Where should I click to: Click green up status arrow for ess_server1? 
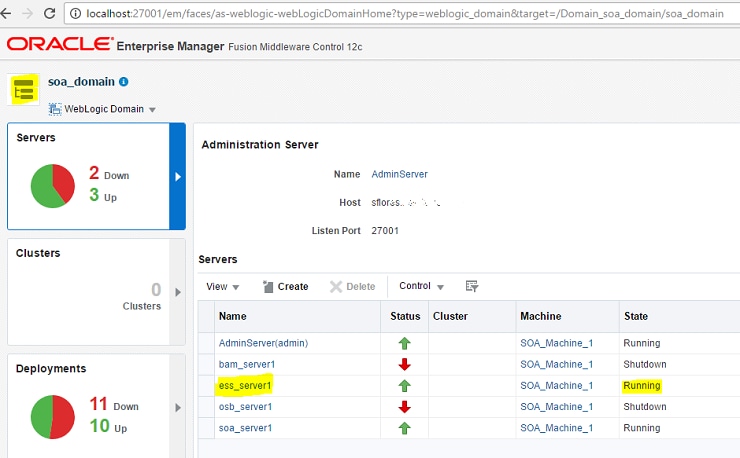pos(404,386)
